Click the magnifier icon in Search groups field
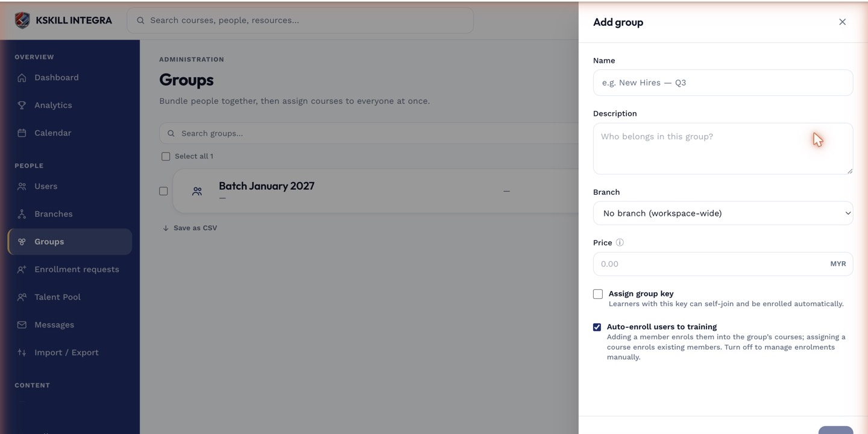 tap(171, 133)
